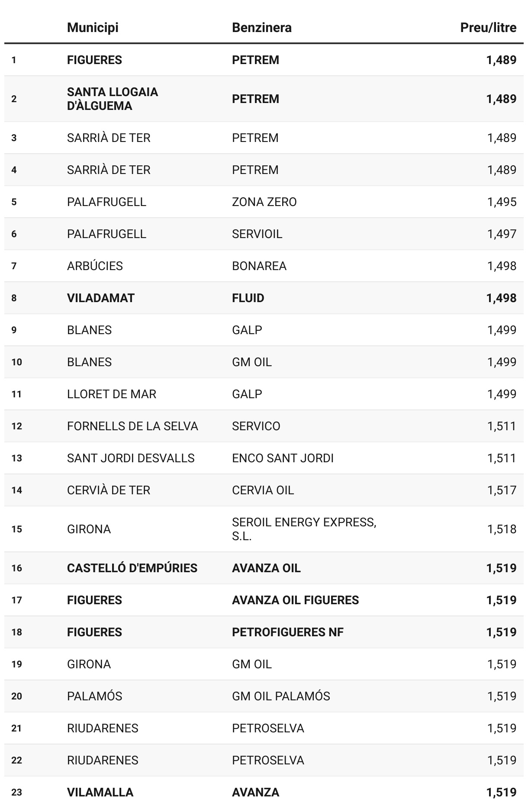The image size is (528, 812).
Task: Select GM OIL PALAMÓS station cell
Action: coord(280,696)
